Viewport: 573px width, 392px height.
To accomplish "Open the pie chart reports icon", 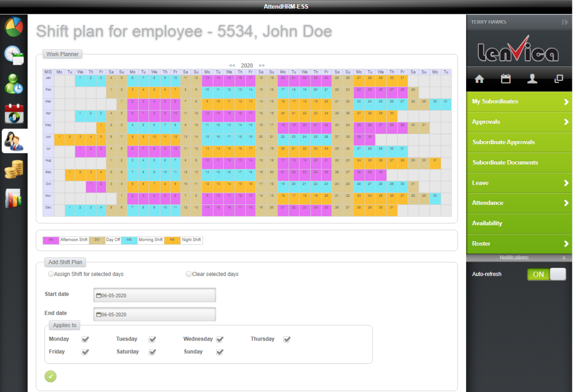I will coord(14,27).
